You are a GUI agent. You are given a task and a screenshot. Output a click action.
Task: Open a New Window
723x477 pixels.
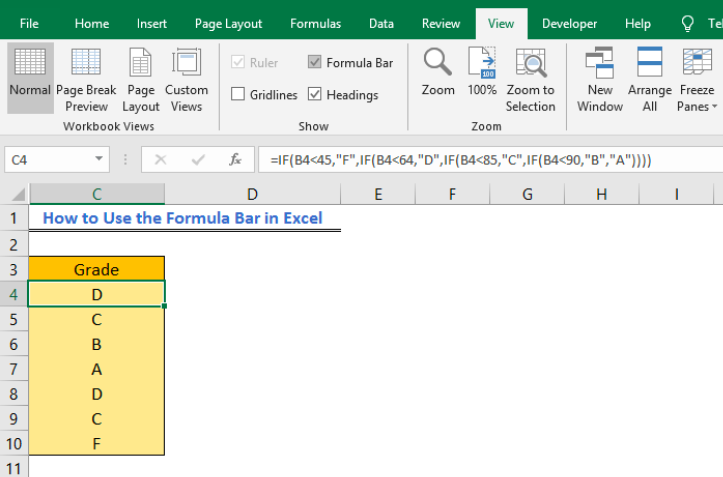[x=600, y=78]
